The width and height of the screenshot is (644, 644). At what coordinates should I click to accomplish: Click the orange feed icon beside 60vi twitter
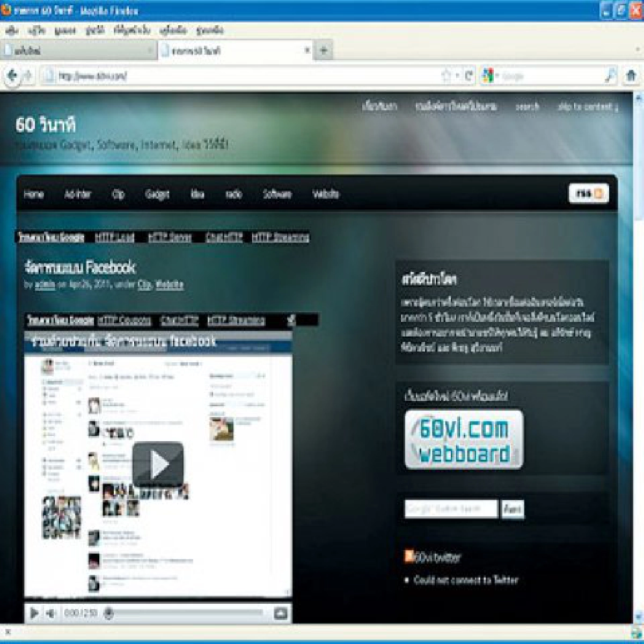coord(409,556)
